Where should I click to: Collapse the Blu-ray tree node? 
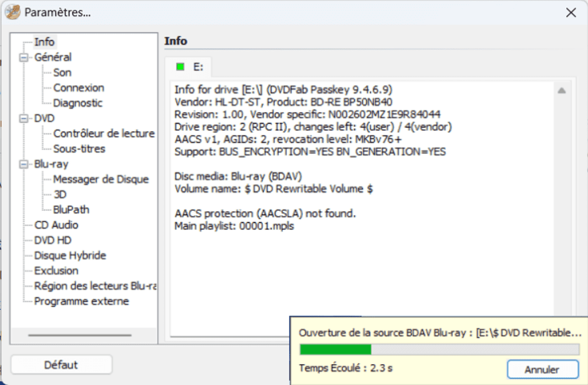pyautogui.click(x=24, y=164)
